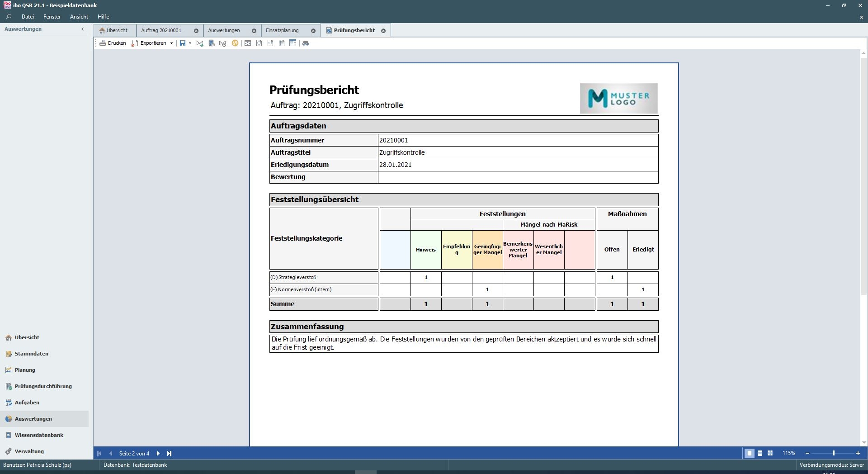
Task: Click the lined document page icon in the toolbar
Action: [x=282, y=43]
